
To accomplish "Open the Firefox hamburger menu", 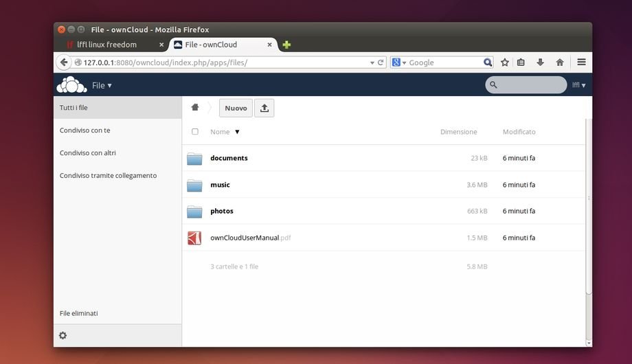I will click(581, 62).
